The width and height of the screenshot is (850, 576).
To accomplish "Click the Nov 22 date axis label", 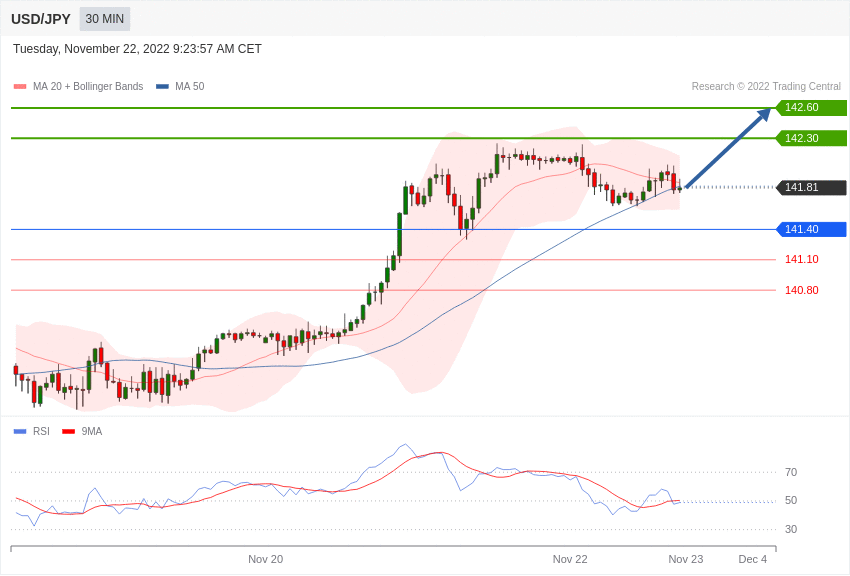I will [570, 559].
